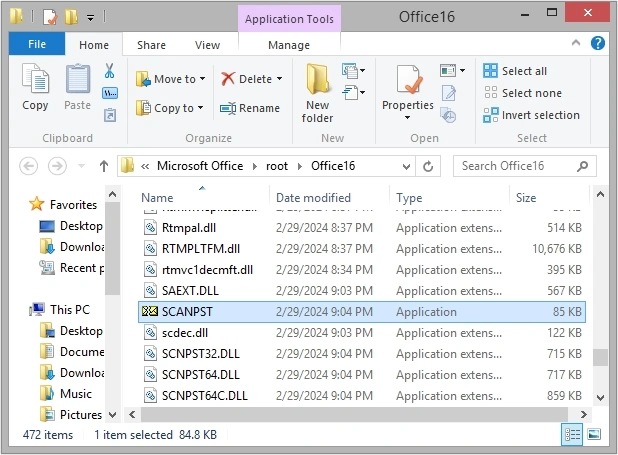
Task: Click Microsoft Office in the breadcrumb
Action: [200, 166]
